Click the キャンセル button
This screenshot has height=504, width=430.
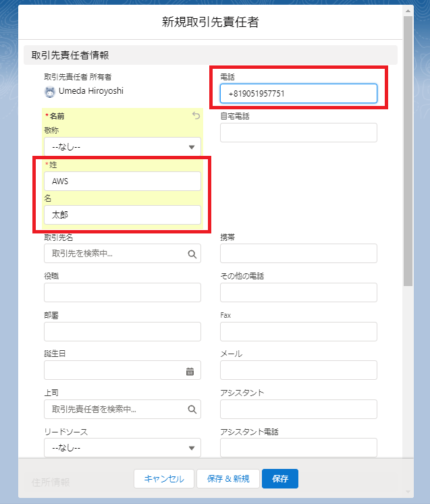click(164, 478)
